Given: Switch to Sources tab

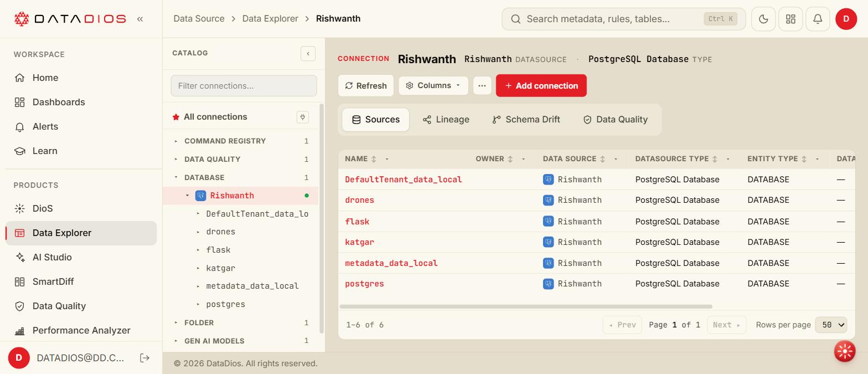Looking at the screenshot, I should [x=375, y=120].
